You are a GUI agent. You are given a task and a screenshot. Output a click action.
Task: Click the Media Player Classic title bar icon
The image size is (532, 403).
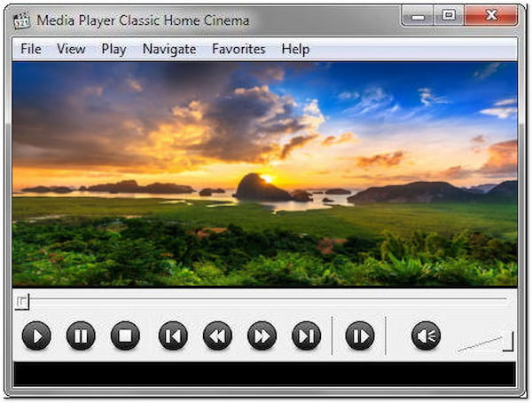(x=21, y=20)
